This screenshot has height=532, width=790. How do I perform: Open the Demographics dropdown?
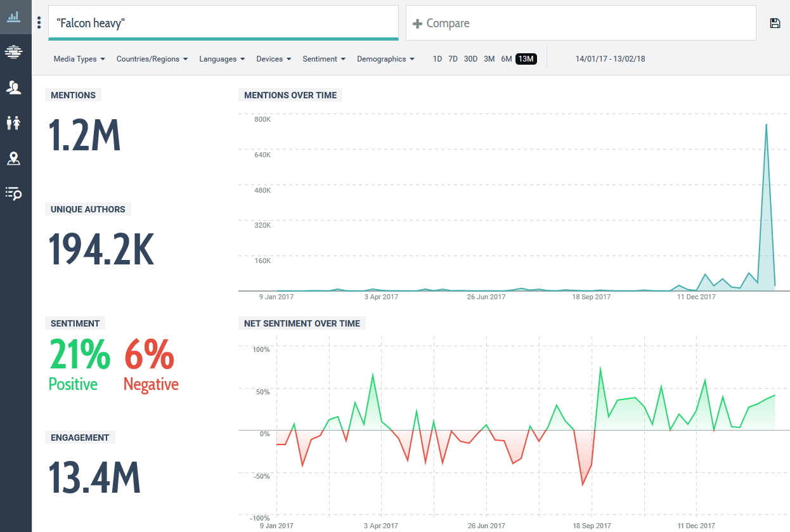coord(385,59)
